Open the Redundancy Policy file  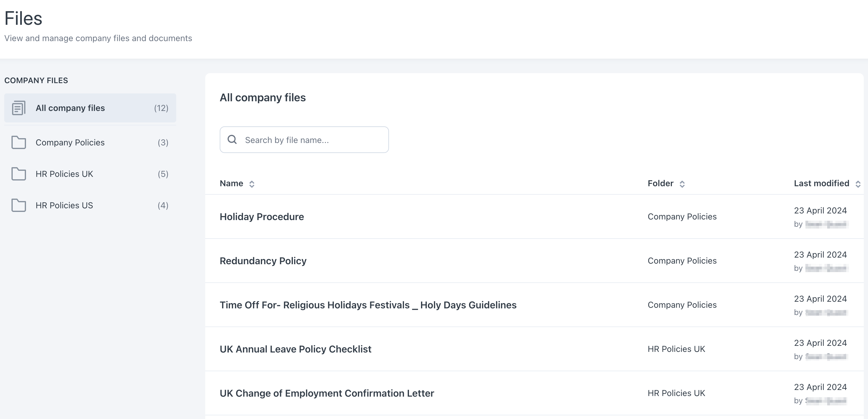pos(263,260)
